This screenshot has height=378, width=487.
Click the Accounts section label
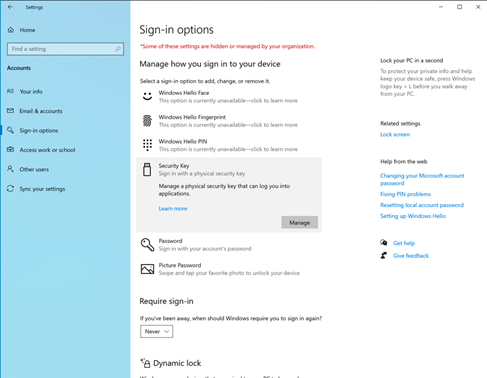pyautogui.click(x=19, y=68)
